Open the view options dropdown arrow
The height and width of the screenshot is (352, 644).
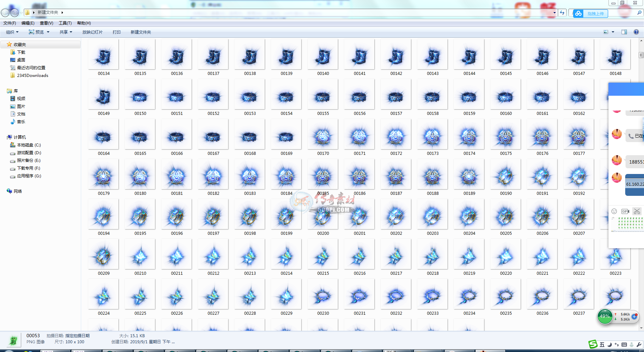pos(613,32)
